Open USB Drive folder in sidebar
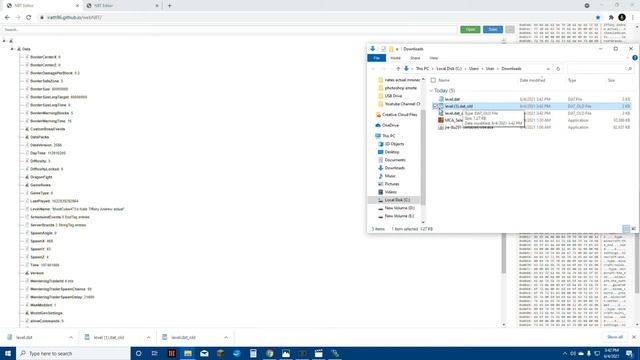The width and height of the screenshot is (640, 360). 390,96
